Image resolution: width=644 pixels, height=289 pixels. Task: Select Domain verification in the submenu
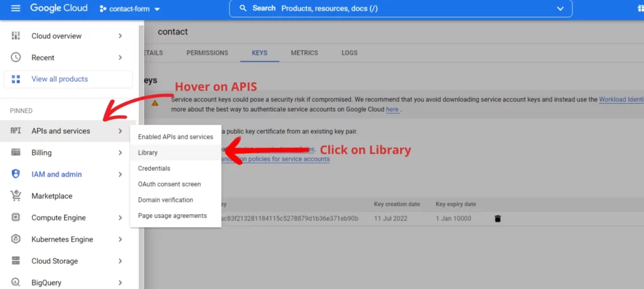[175, 200]
